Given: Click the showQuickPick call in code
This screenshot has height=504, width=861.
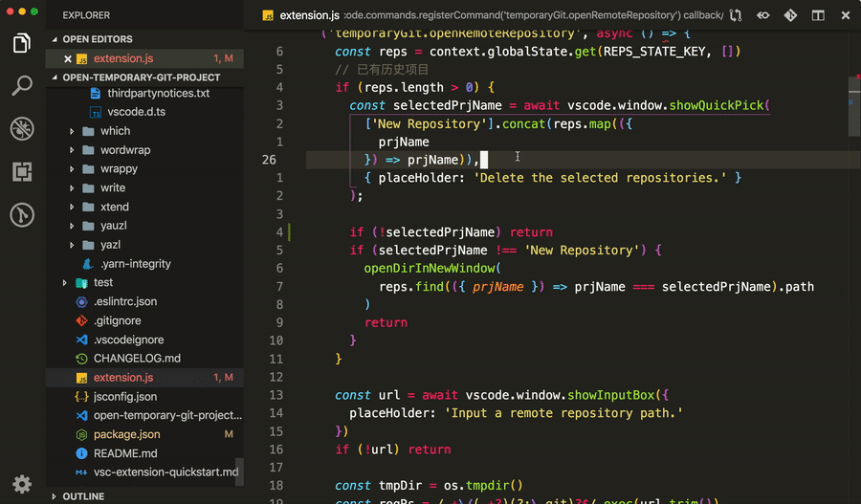Looking at the screenshot, I should 716,105.
